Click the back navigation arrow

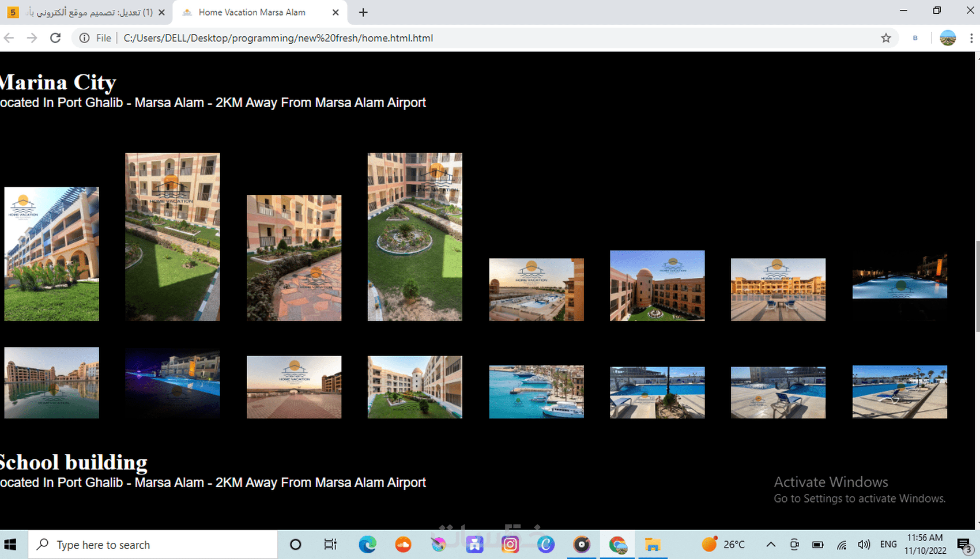click(x=9, y=38)
